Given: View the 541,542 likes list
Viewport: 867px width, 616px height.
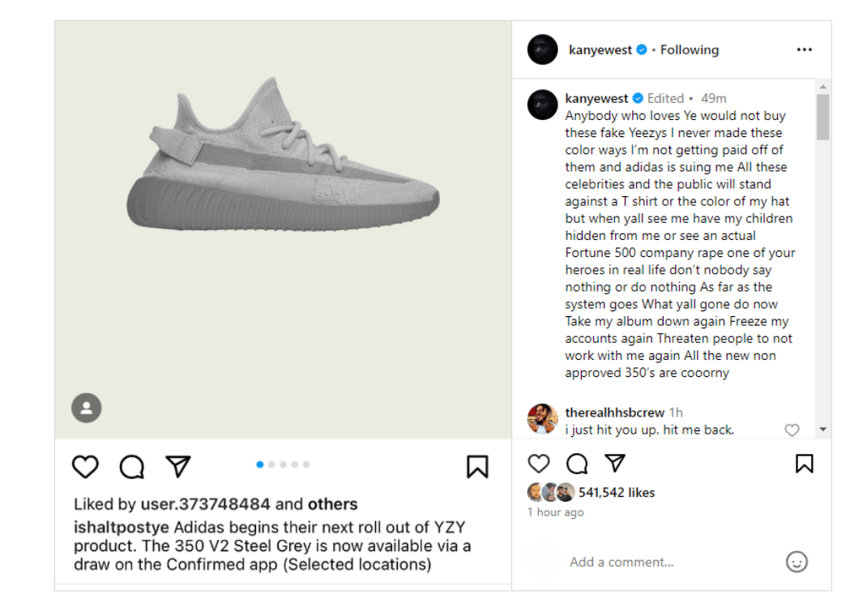Looking at the screenshot, I should coord(616,492).
